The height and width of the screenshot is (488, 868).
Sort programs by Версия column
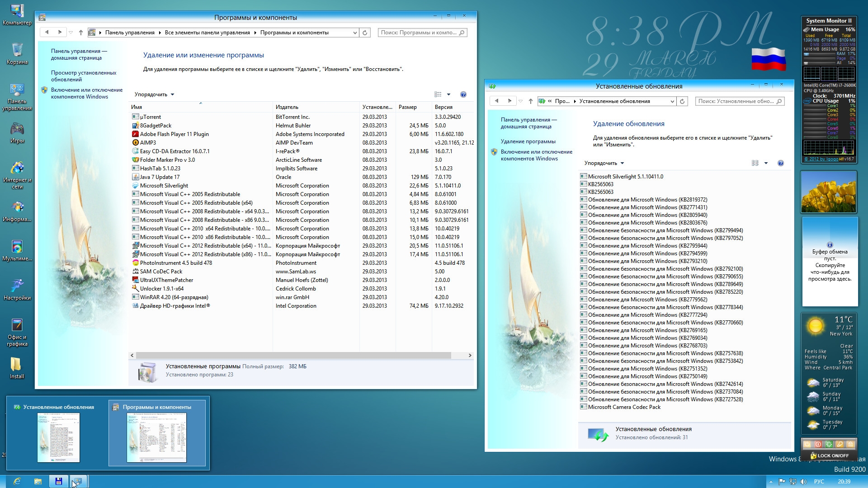453,107
